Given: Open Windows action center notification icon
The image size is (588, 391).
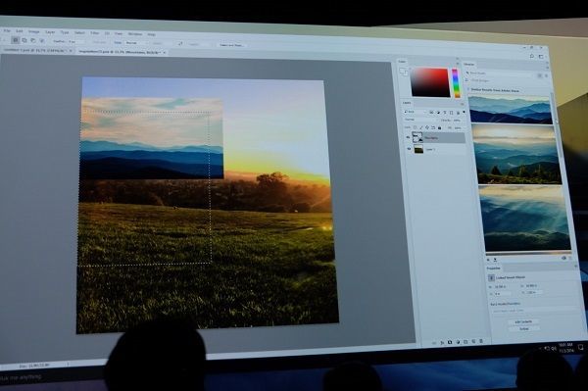Looking at the screenshot, I should [x=581, y=347].
